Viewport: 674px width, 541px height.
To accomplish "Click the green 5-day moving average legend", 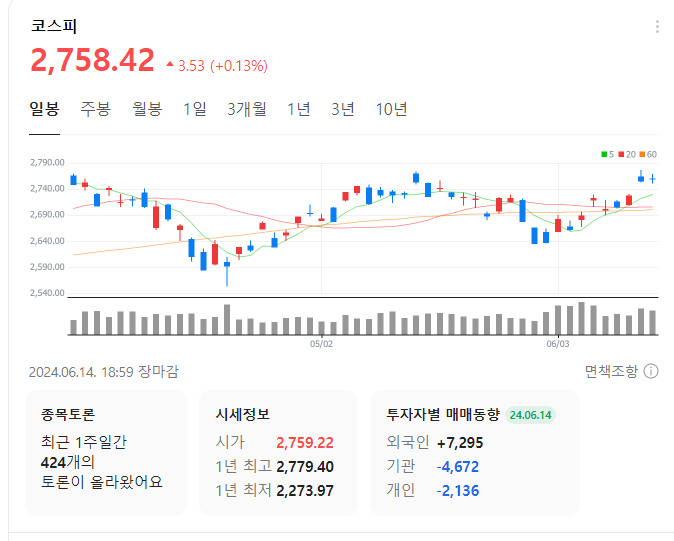I will (607, 154).
